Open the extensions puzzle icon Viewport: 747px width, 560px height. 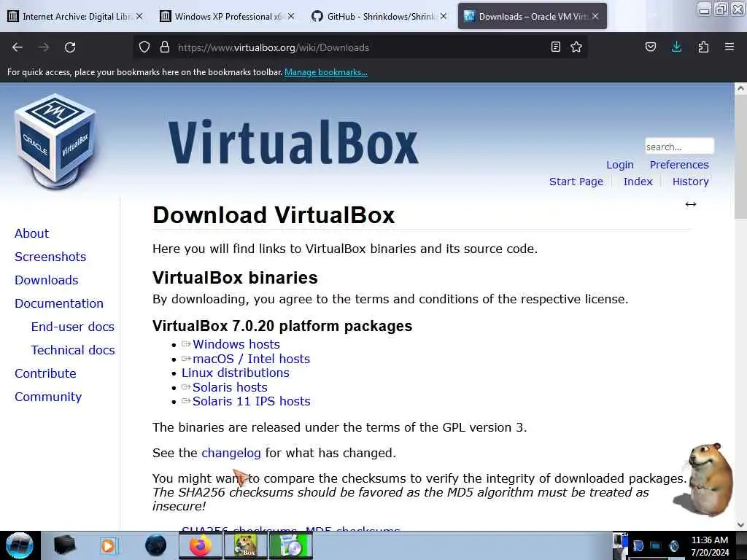coord(703,47)
